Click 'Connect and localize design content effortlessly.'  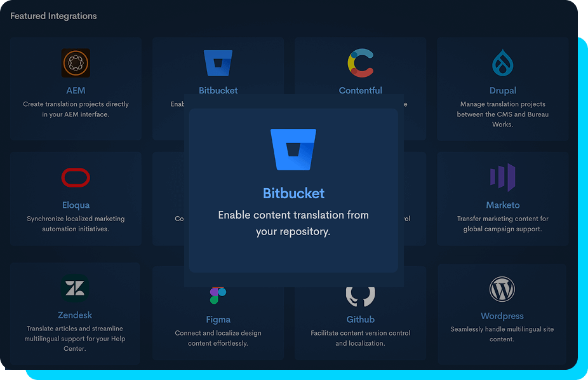point(218,338)
